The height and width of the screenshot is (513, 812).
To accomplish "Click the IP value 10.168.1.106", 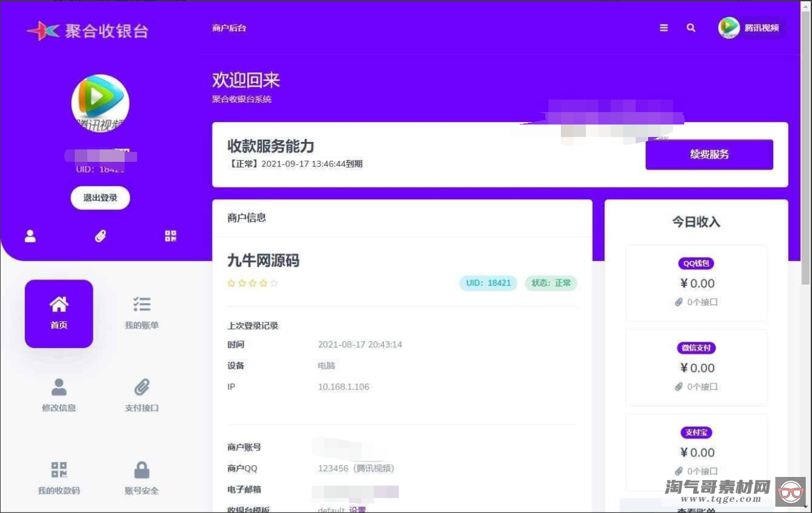I will pyautogui.click(x=343, y=387).
